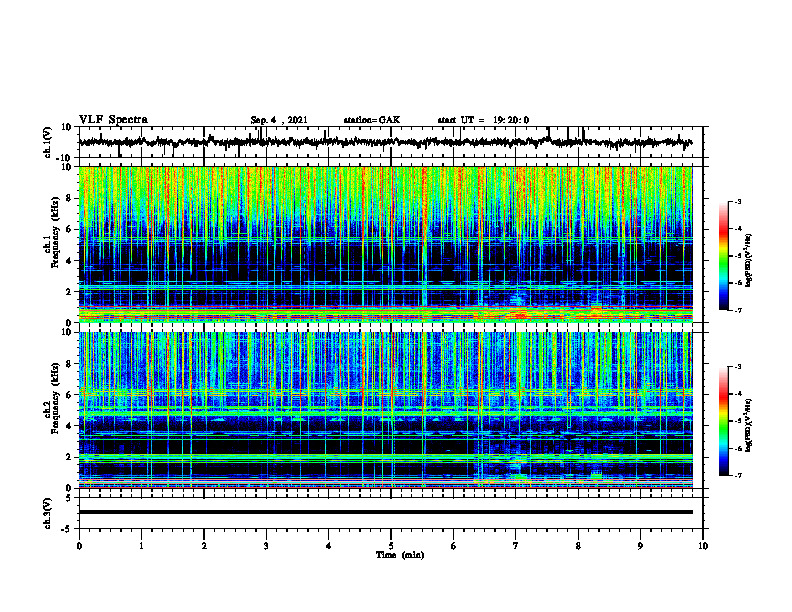Click the time axis tick label "8"

tap(578, 546)
